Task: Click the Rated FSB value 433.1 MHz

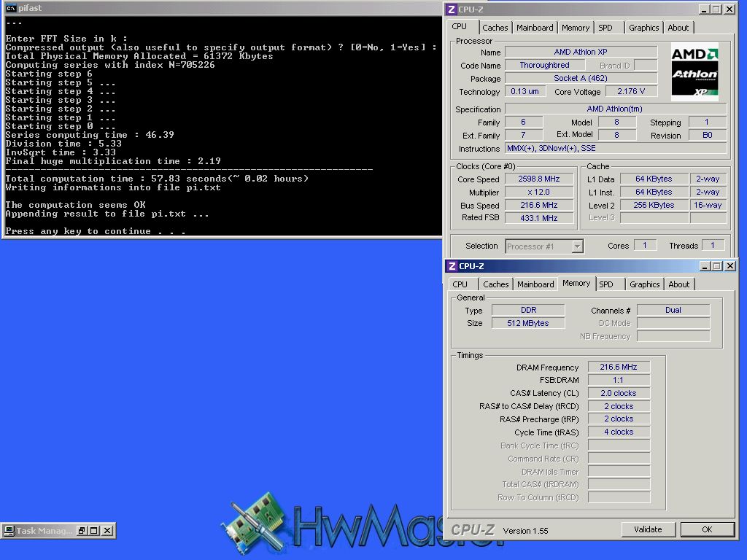Action: pyautogui.click(x=539, y=218)
